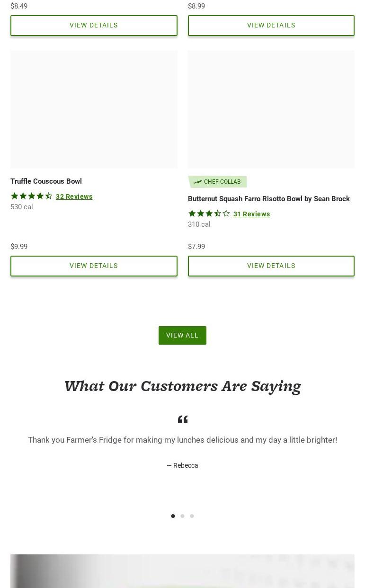Select the third testimonial carousel dot
Viewport: 365px width, 588px height.
click(x=192, y=516)
